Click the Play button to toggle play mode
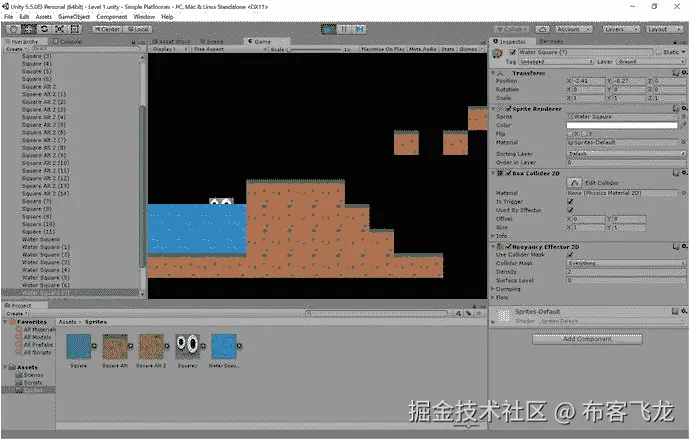The image size is (690, 440). [x=328, y=29]
